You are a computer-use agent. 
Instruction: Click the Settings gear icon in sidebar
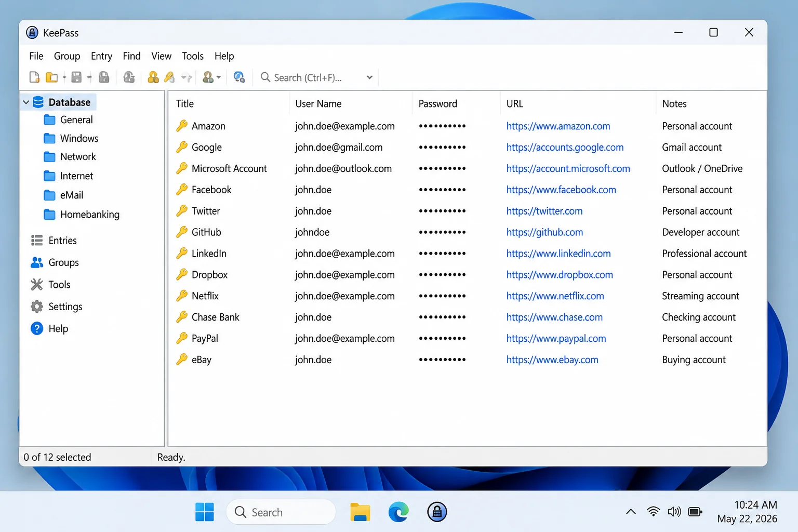(37, 307)
